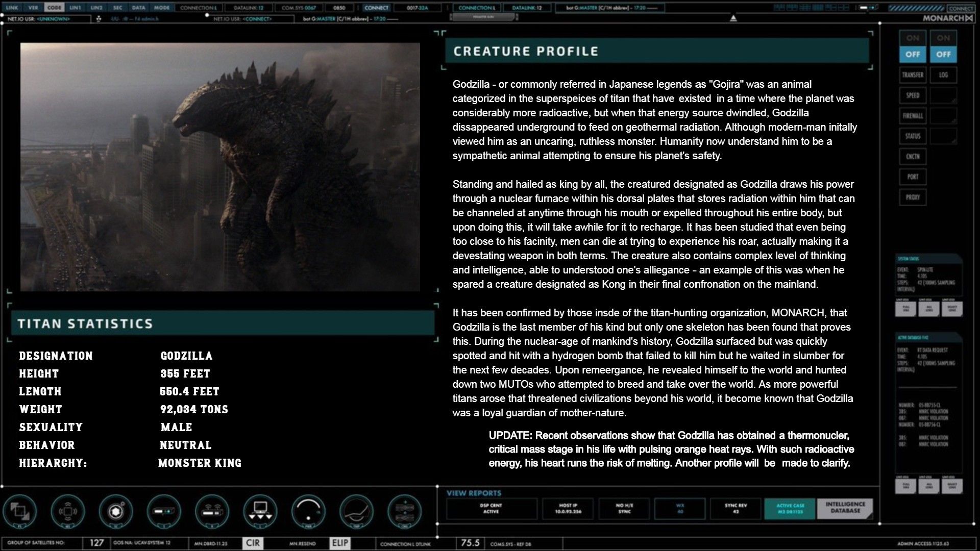
Task: Adjust the PWR gauge dial
Action: (309, 512)
